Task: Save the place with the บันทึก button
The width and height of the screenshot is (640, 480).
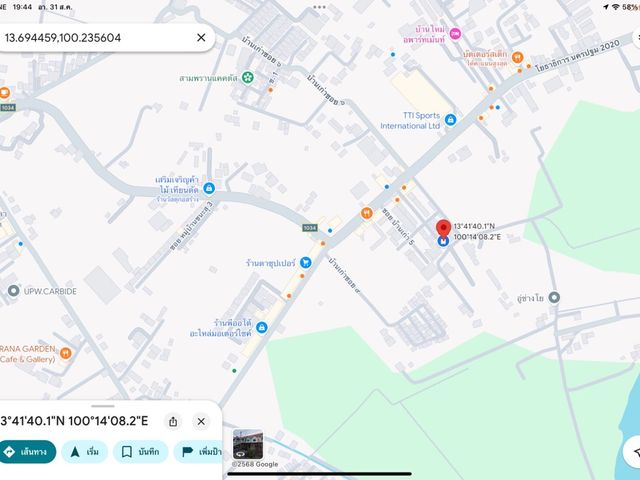Action: 140,452
